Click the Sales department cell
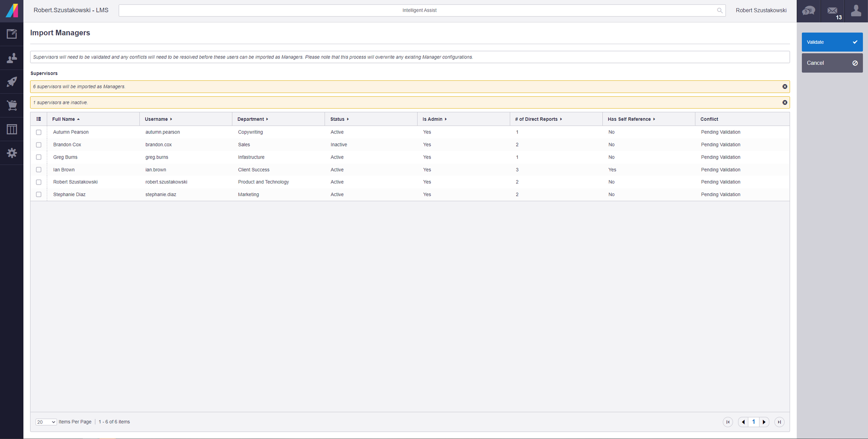This screenshot has width=868, height=439. click(x=244, y=145)
